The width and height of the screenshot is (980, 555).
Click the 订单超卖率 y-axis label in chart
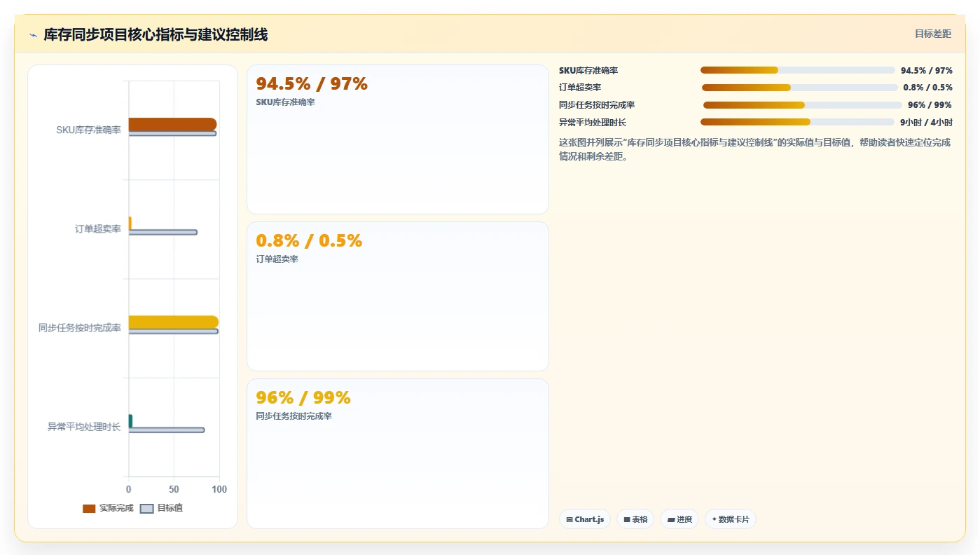point(98,229)
